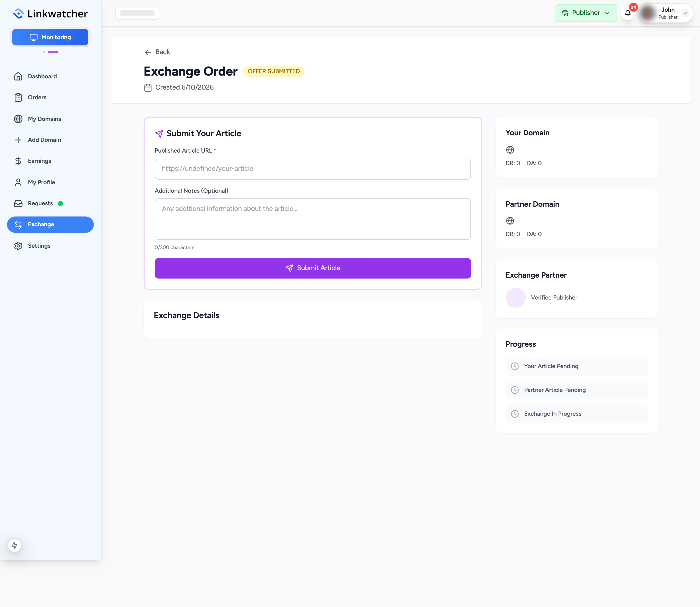
Task: Click DR: 0 under Your Domain
Action: [x=513, y=163]
